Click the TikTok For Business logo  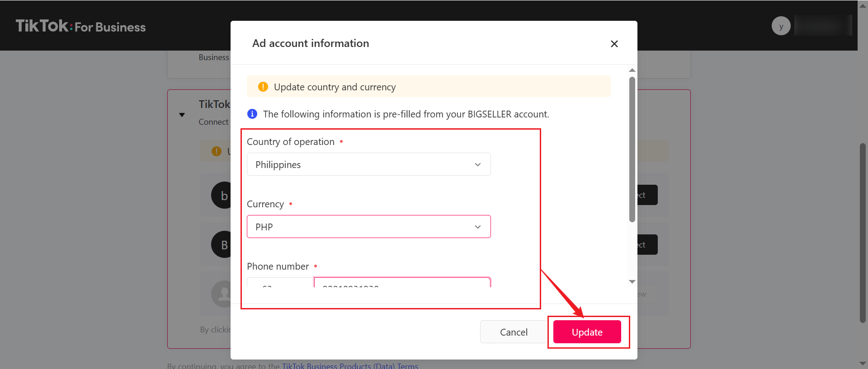[x=81, y=26]
